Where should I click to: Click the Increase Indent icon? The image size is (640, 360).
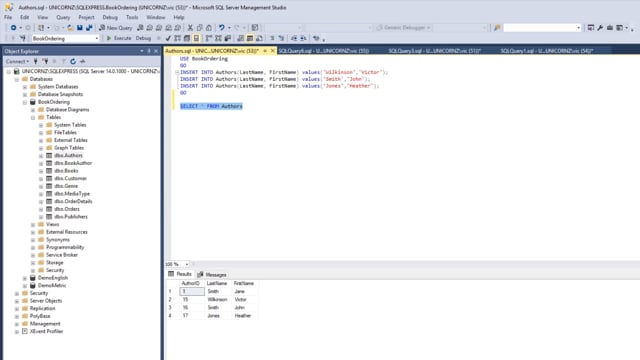coord(303,38)
